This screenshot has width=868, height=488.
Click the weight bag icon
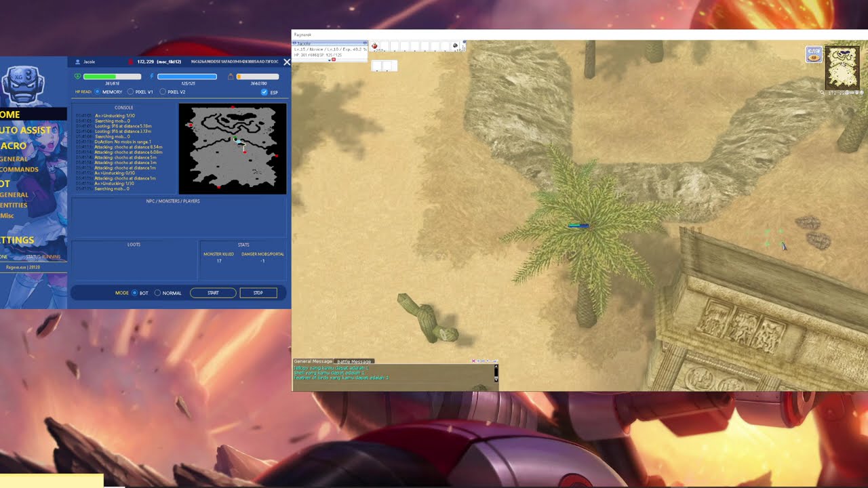click(x=231, y=77)
